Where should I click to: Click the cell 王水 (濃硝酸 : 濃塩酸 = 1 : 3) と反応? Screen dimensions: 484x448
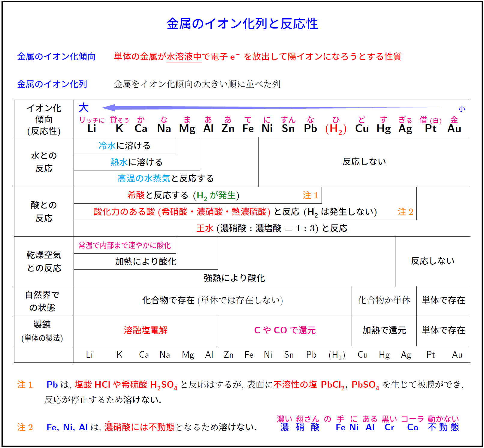[x=272, y=228]
